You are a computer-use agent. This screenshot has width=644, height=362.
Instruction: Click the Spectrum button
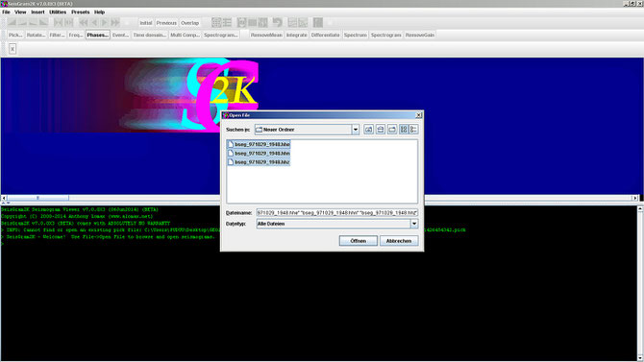click(356, 35)
